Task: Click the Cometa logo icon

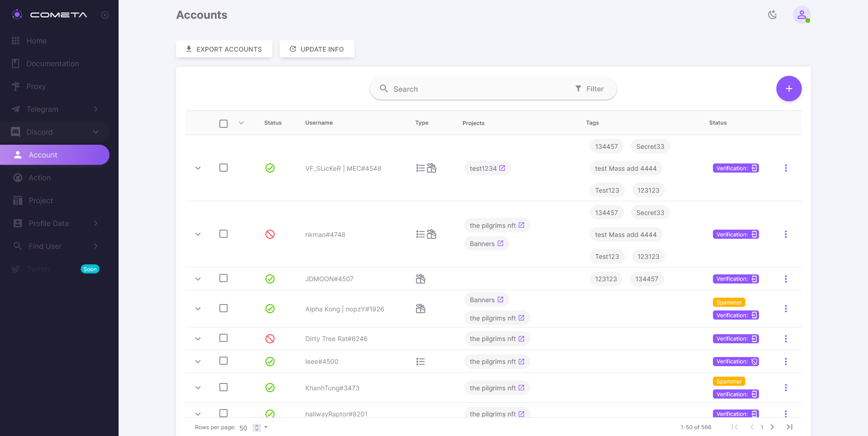Action: pos(17,15)
